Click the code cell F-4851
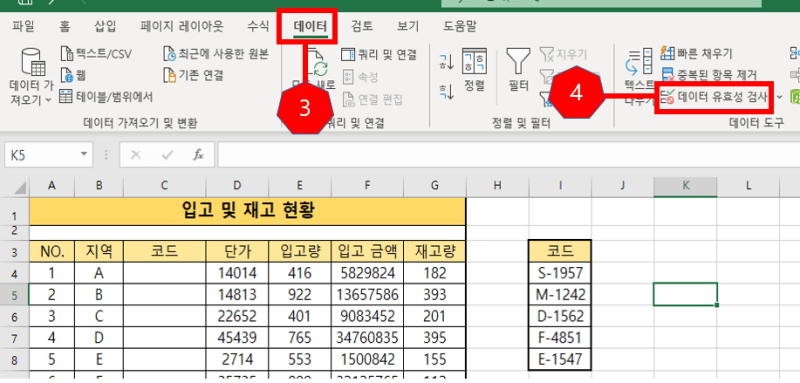This screenshot has width=800, height=383. (560, 338)
